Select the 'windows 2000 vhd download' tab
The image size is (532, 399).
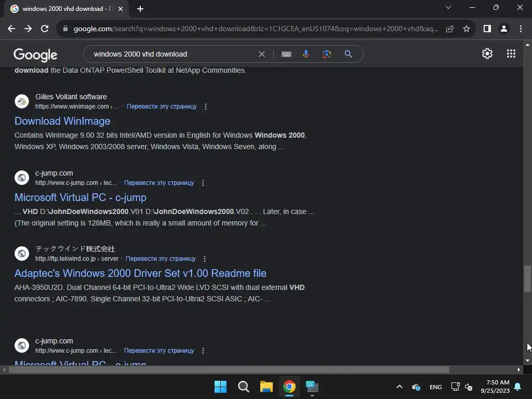pyautogui.click(x=66, y=9)
